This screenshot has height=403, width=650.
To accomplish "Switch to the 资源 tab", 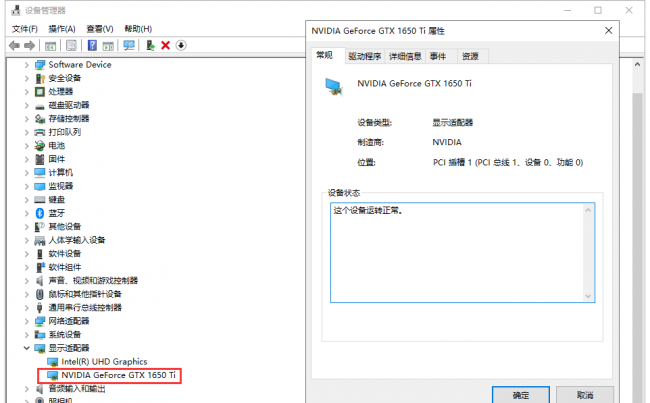I will click(x=471, y=56).
